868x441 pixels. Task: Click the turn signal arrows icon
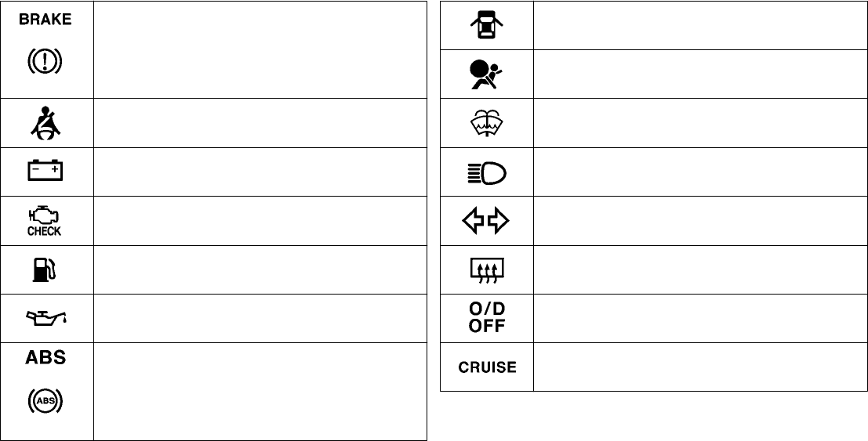tap(486, 222)
